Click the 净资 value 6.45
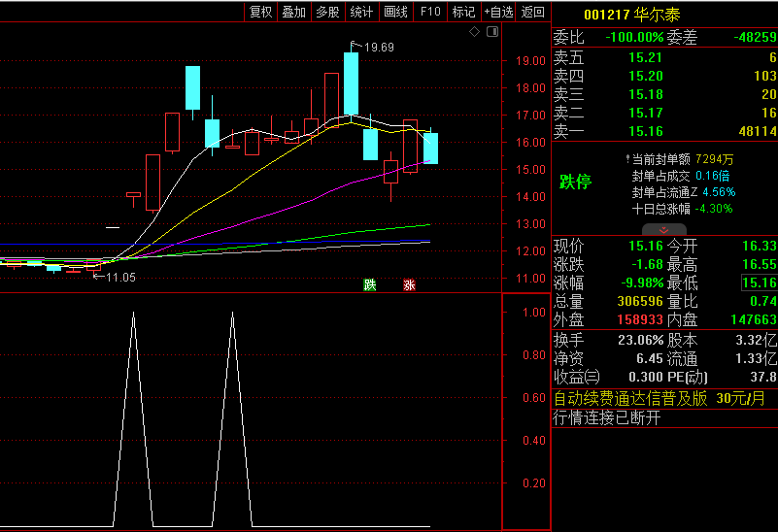 pos(650,358)
